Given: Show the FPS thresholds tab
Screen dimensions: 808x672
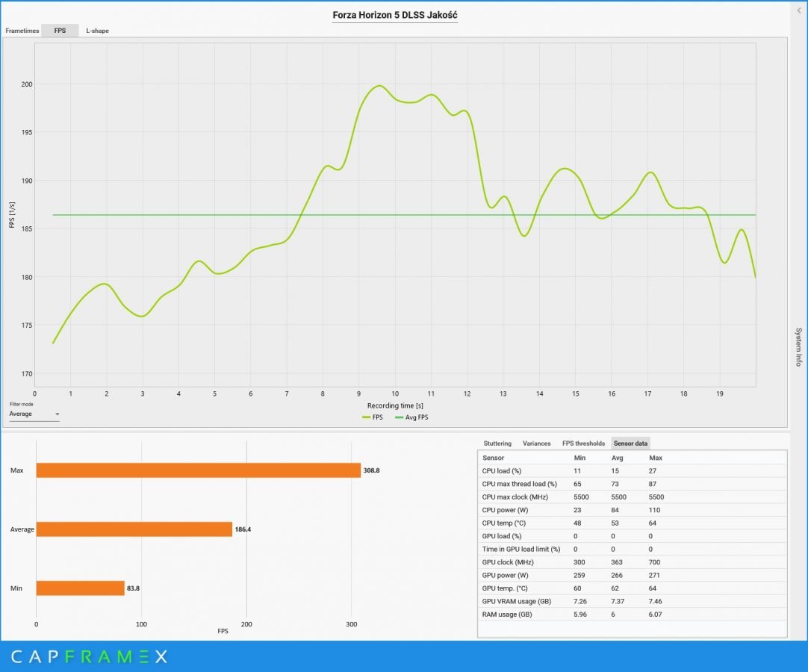Looking at the screenshot, I should pos(583,444).
